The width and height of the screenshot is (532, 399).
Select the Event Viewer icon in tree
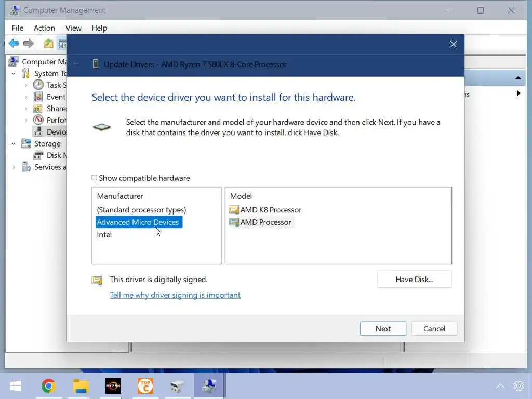coord(38,97)
